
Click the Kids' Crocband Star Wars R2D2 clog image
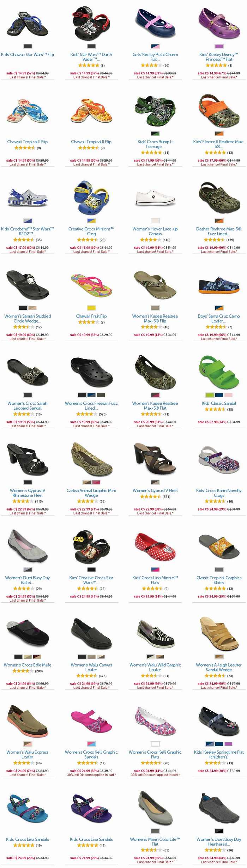click(x=28, y=198)
